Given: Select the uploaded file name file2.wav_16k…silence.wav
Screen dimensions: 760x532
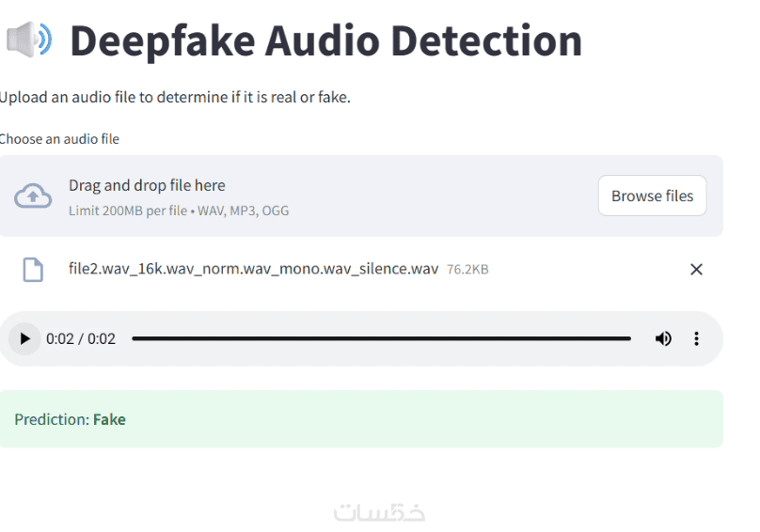Looking at the screenshot, I should coord(253,270).
